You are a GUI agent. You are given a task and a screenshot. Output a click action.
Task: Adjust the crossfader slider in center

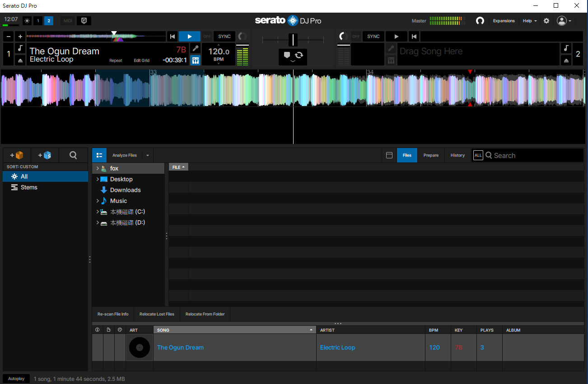tap(293, 40)
